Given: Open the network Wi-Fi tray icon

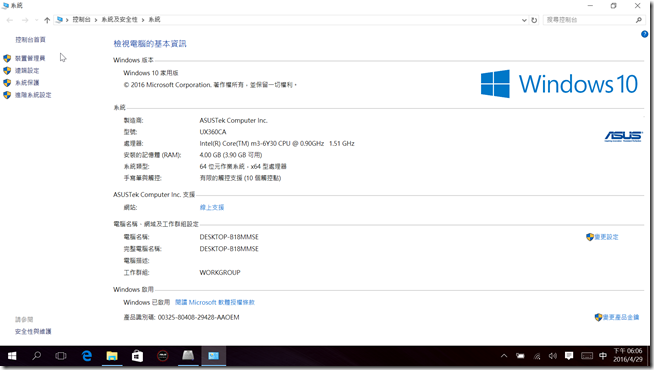Looking at the screenshot, I should 537,356.
